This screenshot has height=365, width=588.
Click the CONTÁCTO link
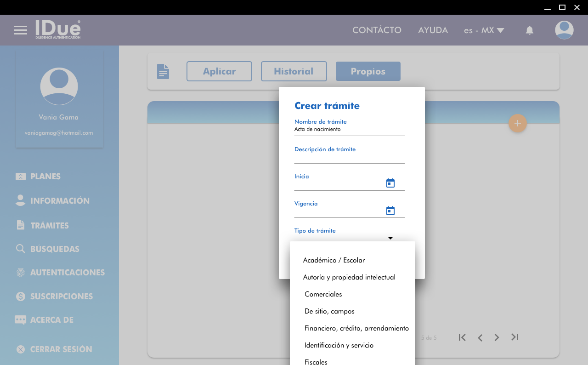pyautogui.click(x=377, y=30)
